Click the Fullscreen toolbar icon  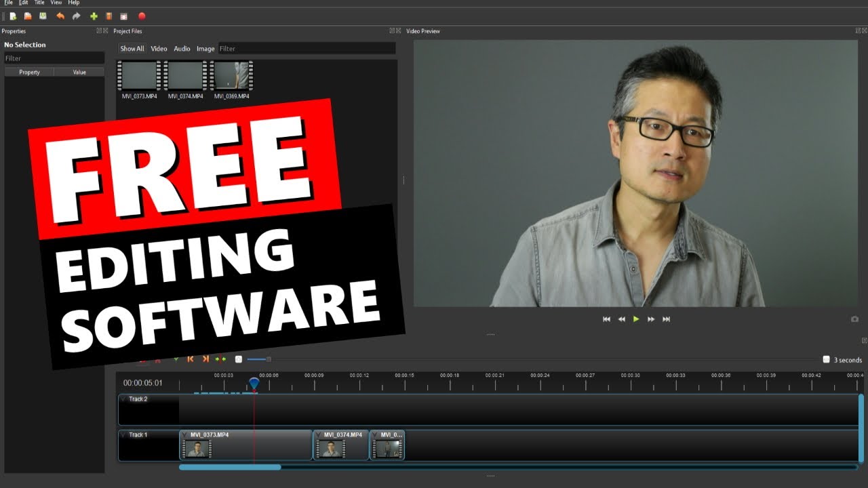pyautogui.click(x=123, y=16)
